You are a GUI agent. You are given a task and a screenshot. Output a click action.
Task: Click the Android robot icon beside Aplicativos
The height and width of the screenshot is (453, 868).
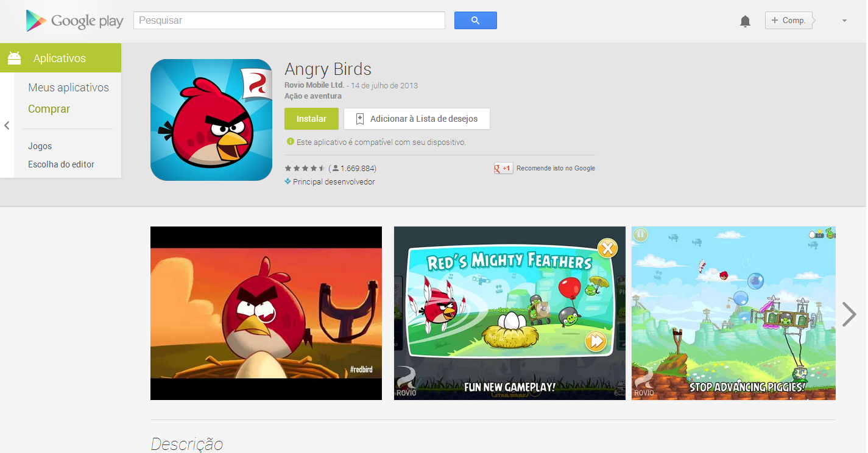tap(15, 58)
